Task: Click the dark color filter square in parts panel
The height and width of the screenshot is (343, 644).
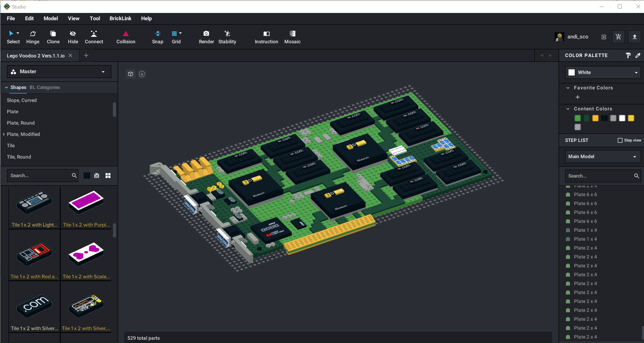Action: [x=87, y=176]
